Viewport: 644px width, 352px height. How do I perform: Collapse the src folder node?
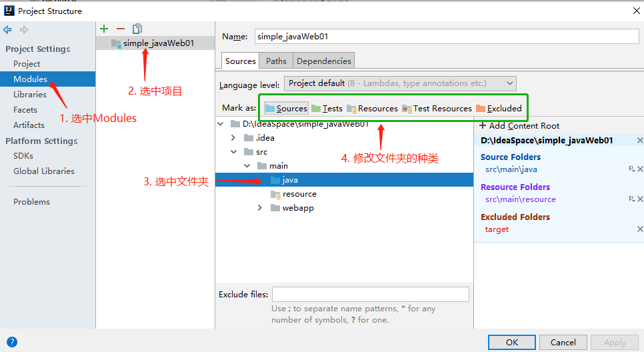(x=233, y=152)
